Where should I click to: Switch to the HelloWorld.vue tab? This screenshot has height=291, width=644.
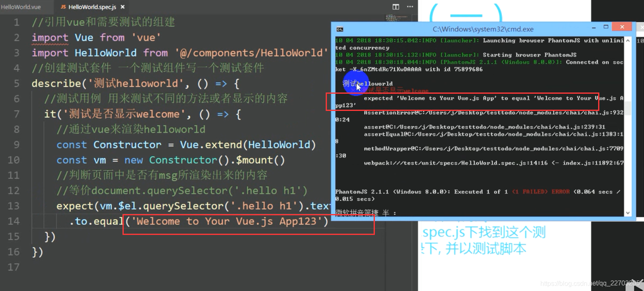click(x=21, y=7)
